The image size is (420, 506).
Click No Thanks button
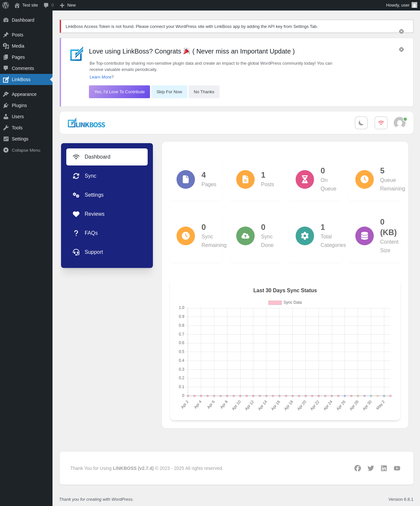click(x=204, y=92)
